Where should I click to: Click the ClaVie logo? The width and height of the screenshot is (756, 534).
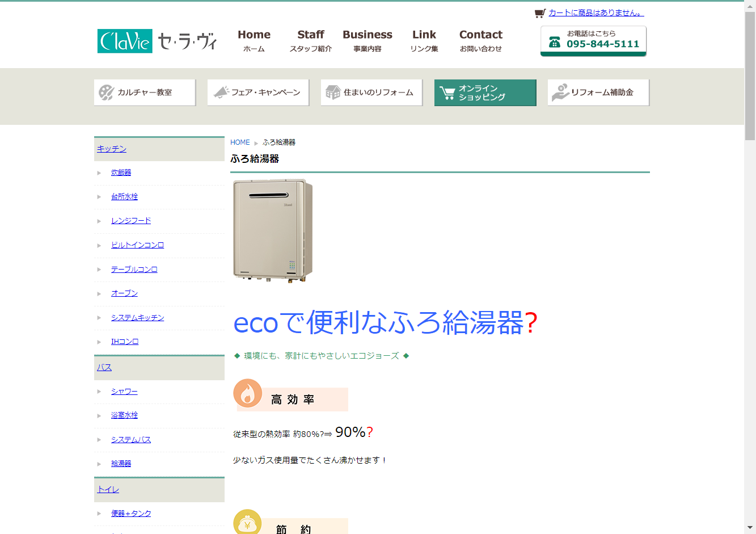[x=157, y=41]
